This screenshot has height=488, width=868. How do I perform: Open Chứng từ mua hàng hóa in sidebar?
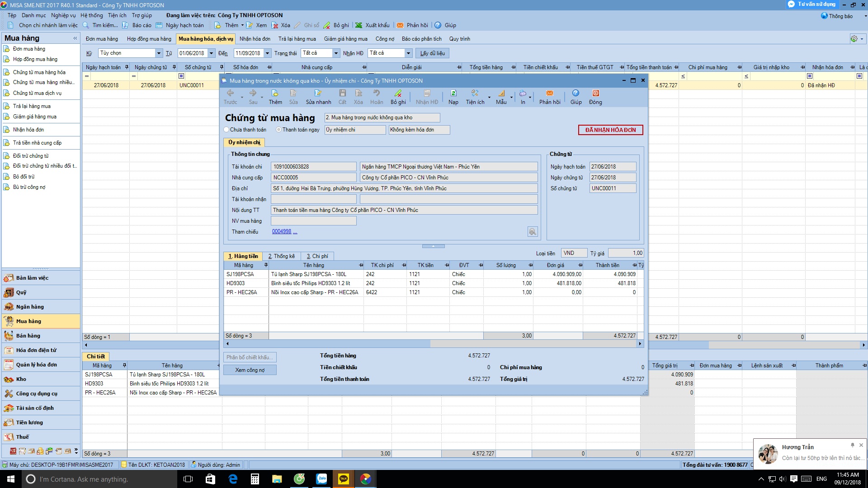pos(39,72)
